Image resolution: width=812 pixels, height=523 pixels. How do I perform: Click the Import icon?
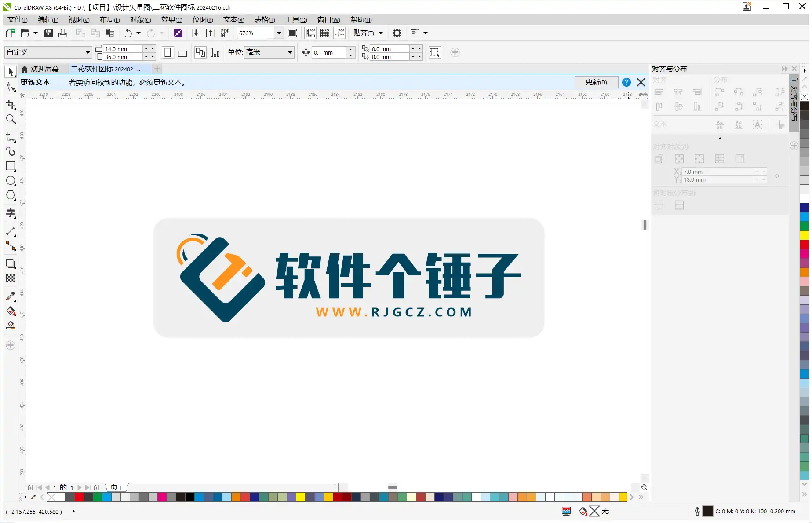(x=196, y=33)
